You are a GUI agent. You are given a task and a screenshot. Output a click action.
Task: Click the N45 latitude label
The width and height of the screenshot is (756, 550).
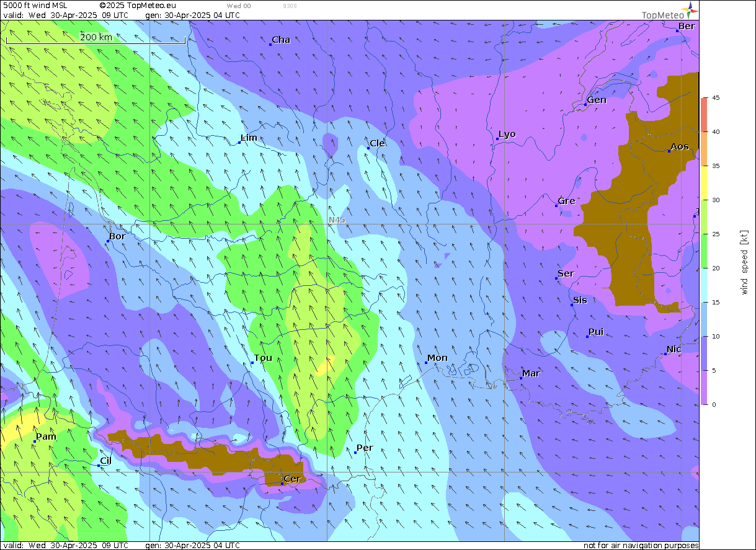click(x=337, y=220)
